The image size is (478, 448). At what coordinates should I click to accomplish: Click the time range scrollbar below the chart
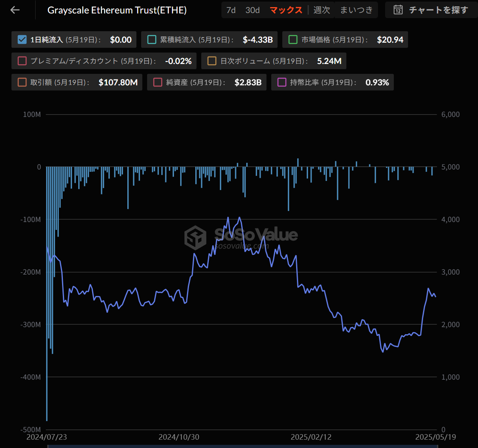(x=242, y=446)
